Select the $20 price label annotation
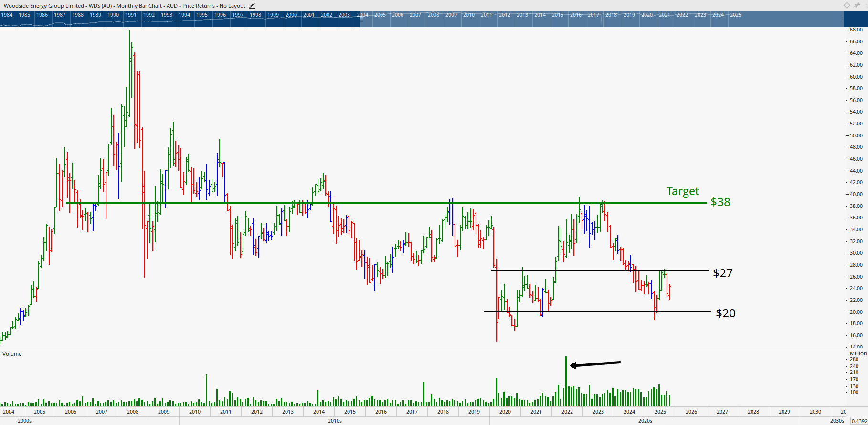 (726, 313)
